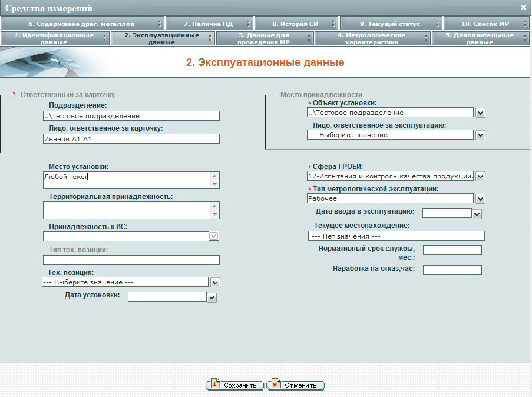The width and height of the screenshot is (532, 397).
Task: Click the Подразделение input field
Action: click(131, 115)
